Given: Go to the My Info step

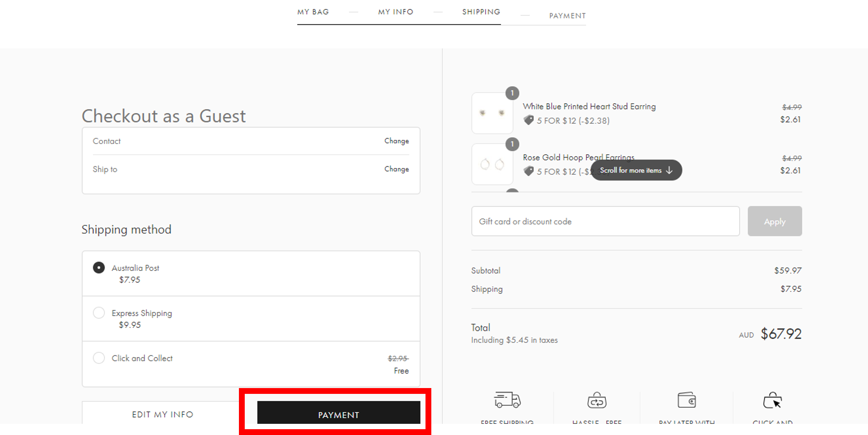Looking at the screenshot, I should point(396,12).
